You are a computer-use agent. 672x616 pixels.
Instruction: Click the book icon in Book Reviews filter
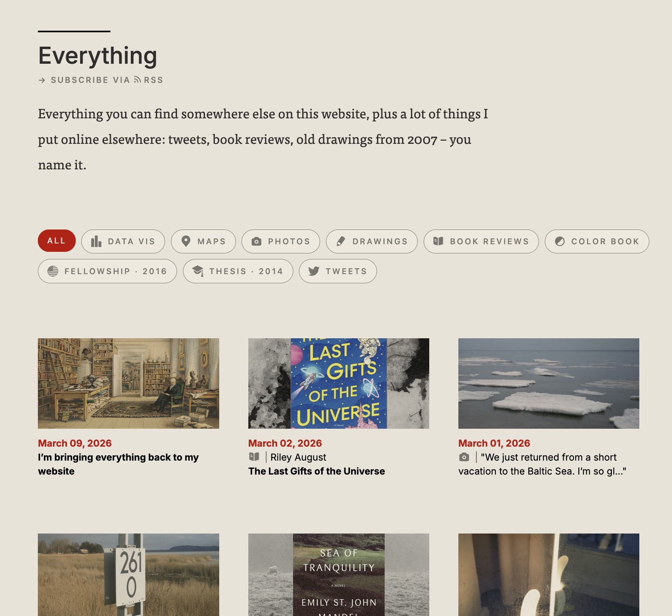438,241
